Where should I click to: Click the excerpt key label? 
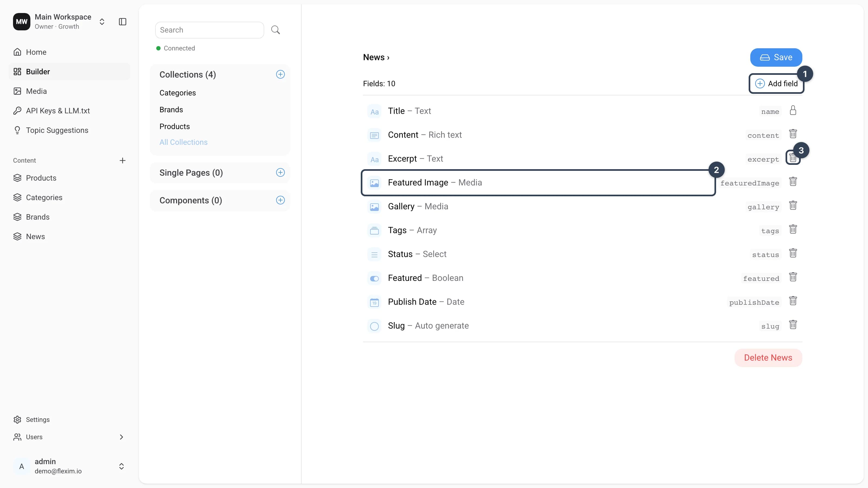[x=763, y=159]
